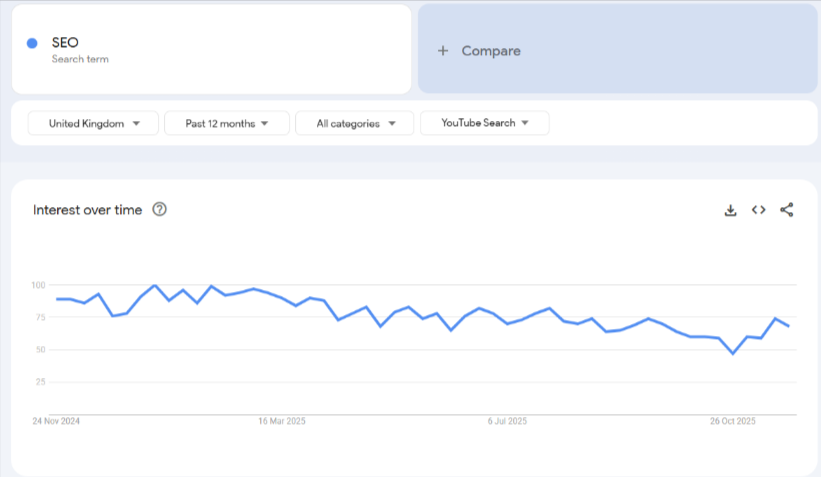Open help for Interest over time
The image size is (821, 477).
pyautogui.click(x=159, y=209)
